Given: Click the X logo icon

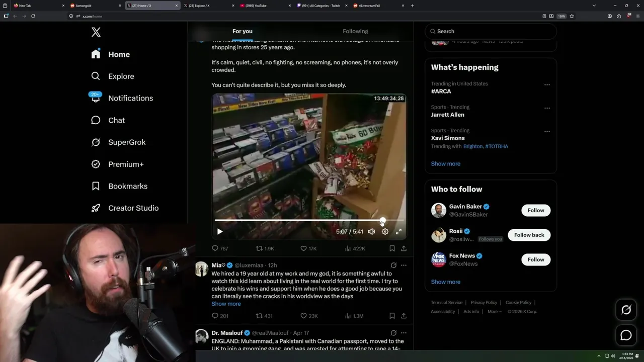Looking at the screenshot, I should click(96, 32).
